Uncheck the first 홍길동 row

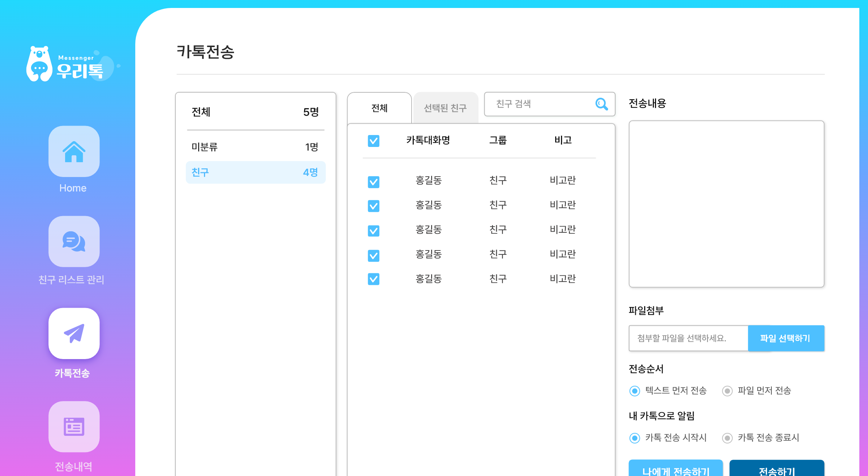click(x=373, y=182)
